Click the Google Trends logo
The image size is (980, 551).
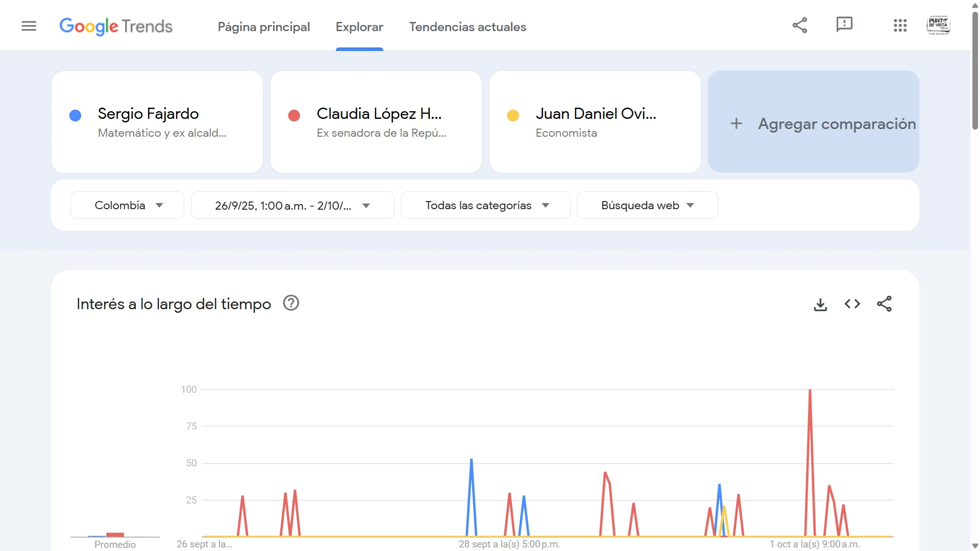(116, 27)
